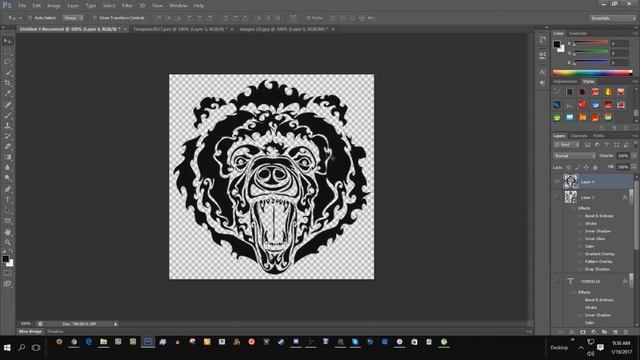Click the create new group folder icon

[604, 332]
